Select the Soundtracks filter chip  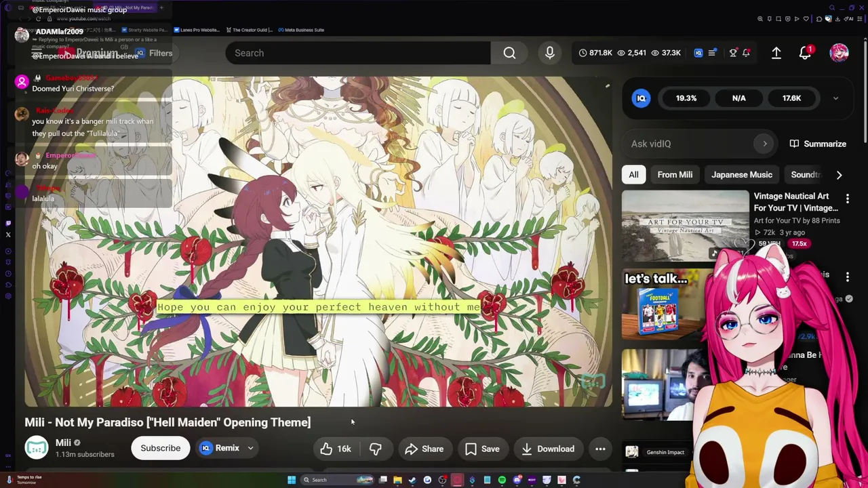[x=806, y=175]
